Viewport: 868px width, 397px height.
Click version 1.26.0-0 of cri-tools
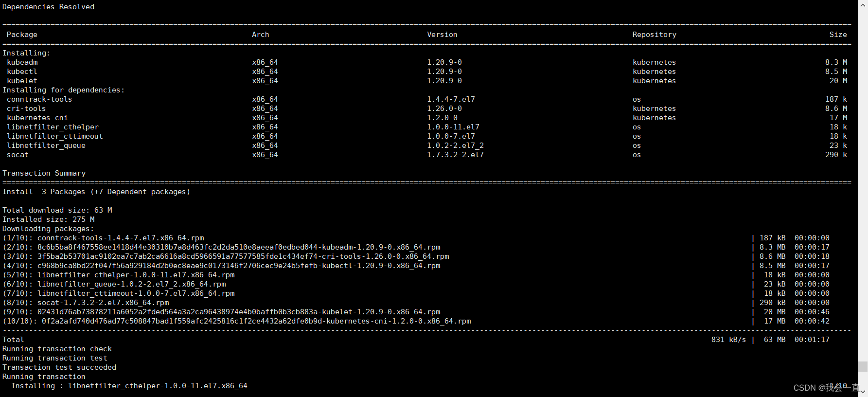pos(444,108)
